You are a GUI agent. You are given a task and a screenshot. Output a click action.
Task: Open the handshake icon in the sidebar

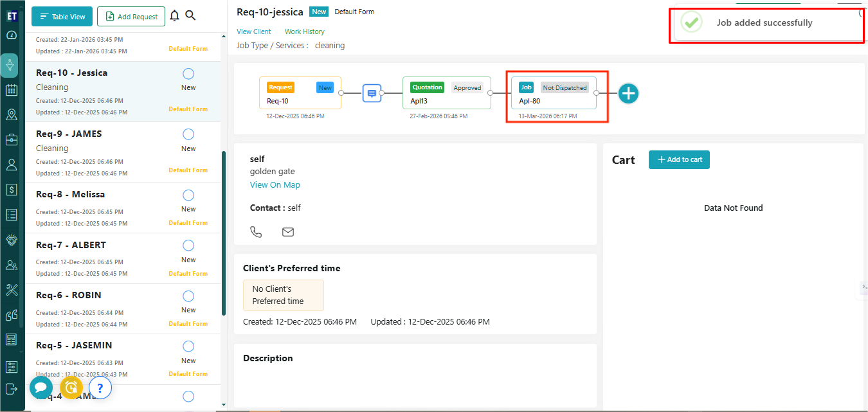[x=12, y=240]
